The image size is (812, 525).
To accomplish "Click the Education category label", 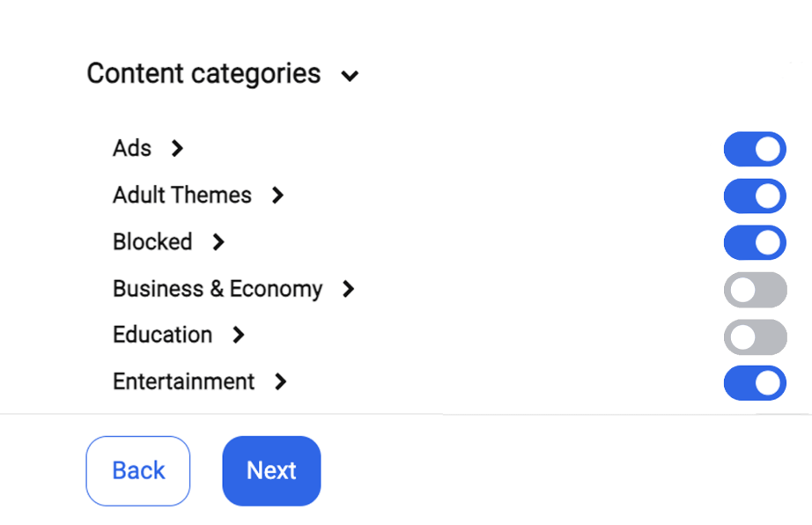I will [162, 336].
